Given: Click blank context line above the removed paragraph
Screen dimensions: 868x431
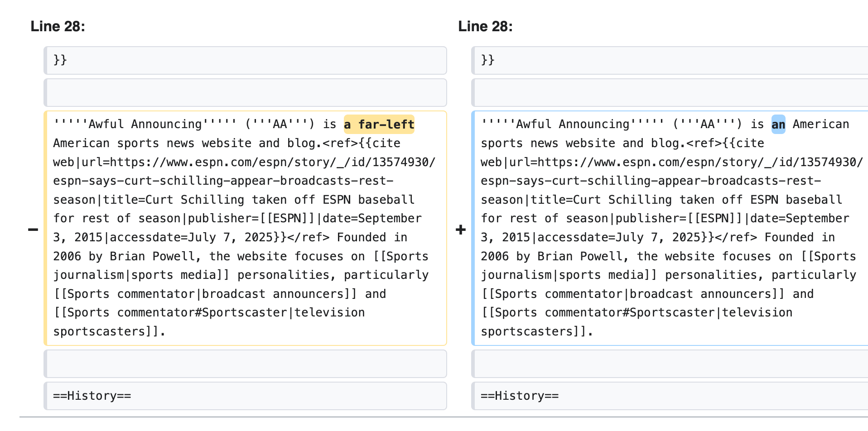Looking at the screenshot, I should (245, 93).
